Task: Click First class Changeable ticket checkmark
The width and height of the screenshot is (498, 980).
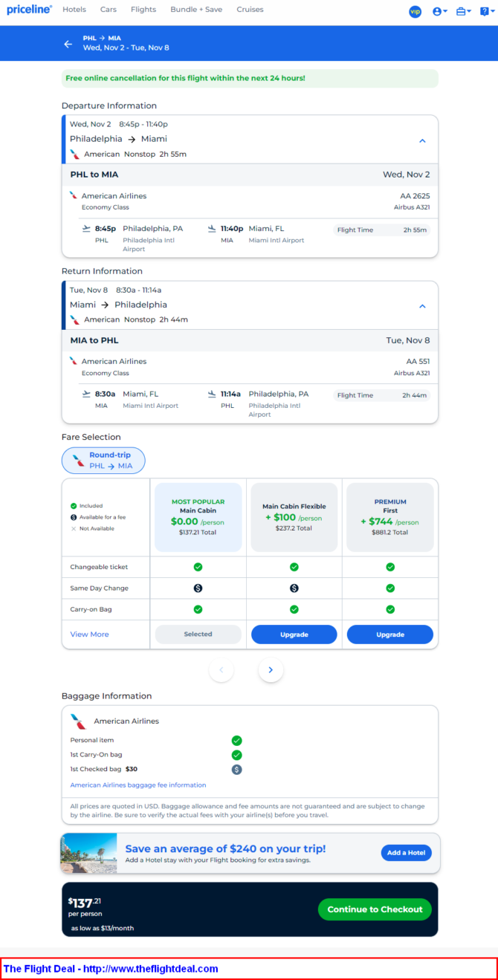Action: (x=390, y=567)
